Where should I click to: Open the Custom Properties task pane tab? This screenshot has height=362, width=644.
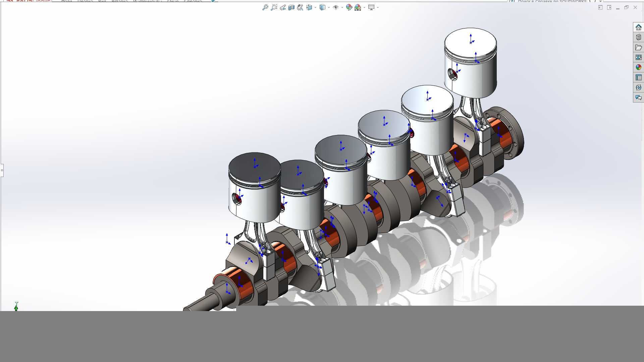(638, 77)
